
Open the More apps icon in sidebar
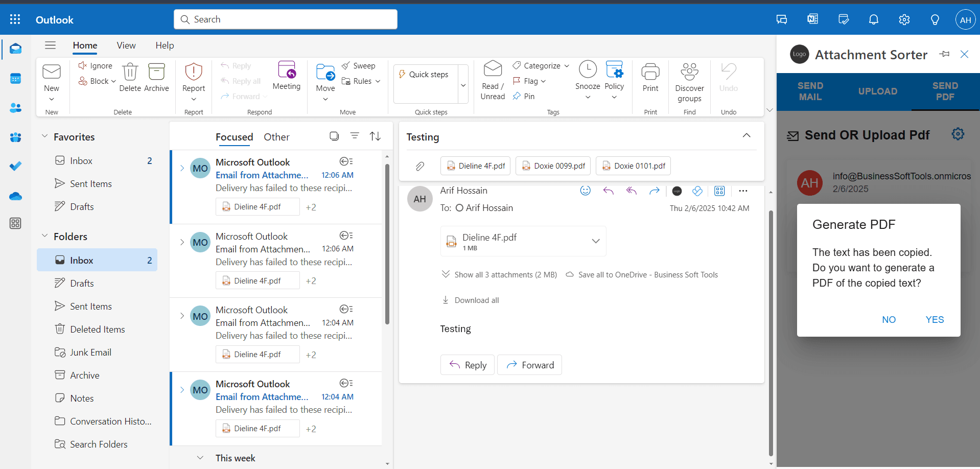15,223
